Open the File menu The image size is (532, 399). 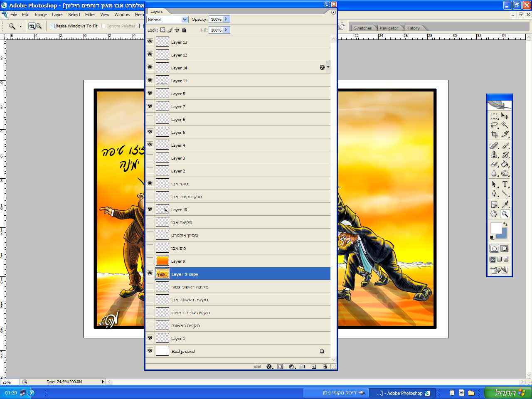pyautogui.click(x=14, y=15)
